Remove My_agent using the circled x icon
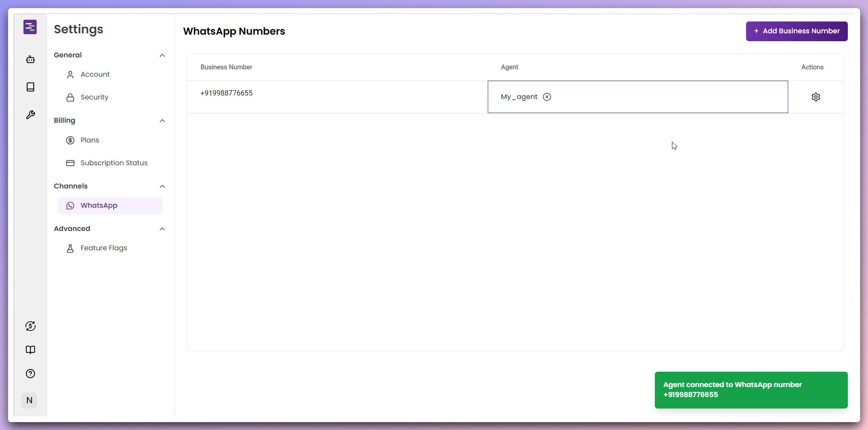Screen dimensions: 868x430 (547, 97)
